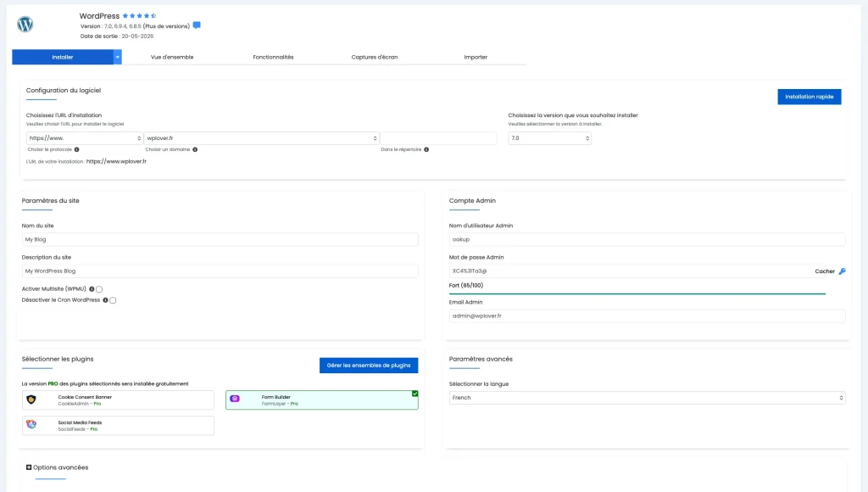The height and width of the screenshot is (492, 868).
Task: Select the Social Media Feeds plugin card
Action: point(118,426)
